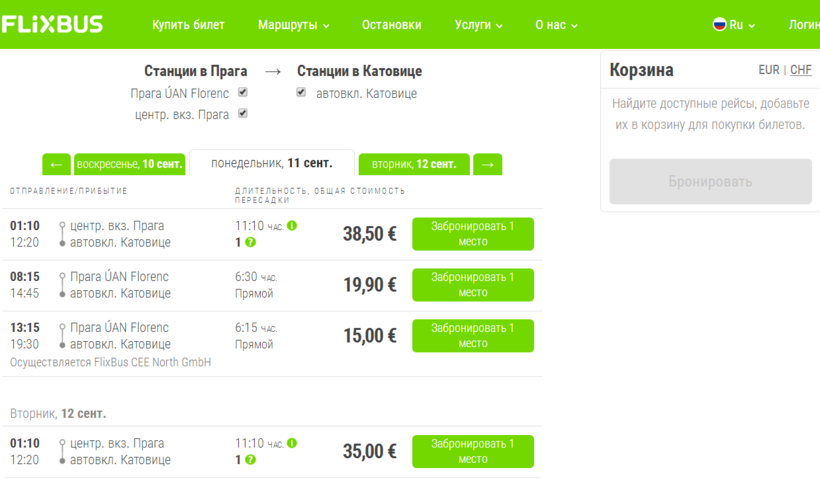Click the Russian flag language icon
The image size is (820, 480).
coord(719,24)
